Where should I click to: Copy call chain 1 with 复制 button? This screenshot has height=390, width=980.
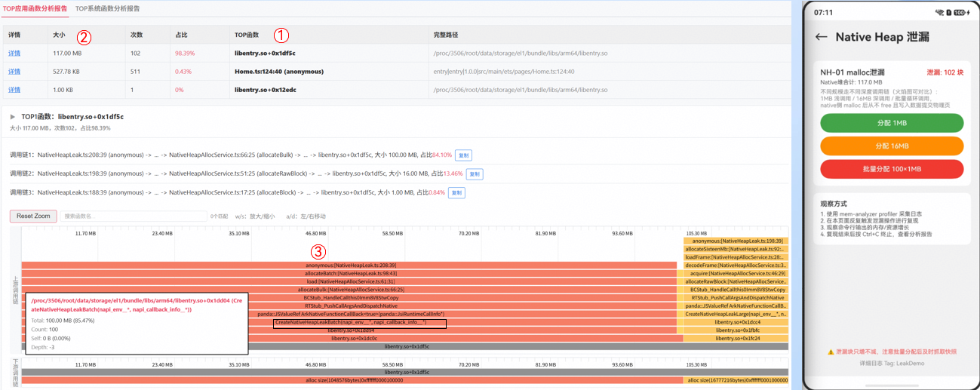(464, 155)
